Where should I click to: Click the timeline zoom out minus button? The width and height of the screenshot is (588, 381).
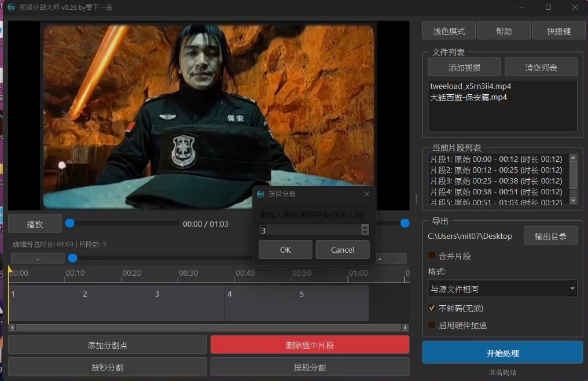tap(38, 259)
